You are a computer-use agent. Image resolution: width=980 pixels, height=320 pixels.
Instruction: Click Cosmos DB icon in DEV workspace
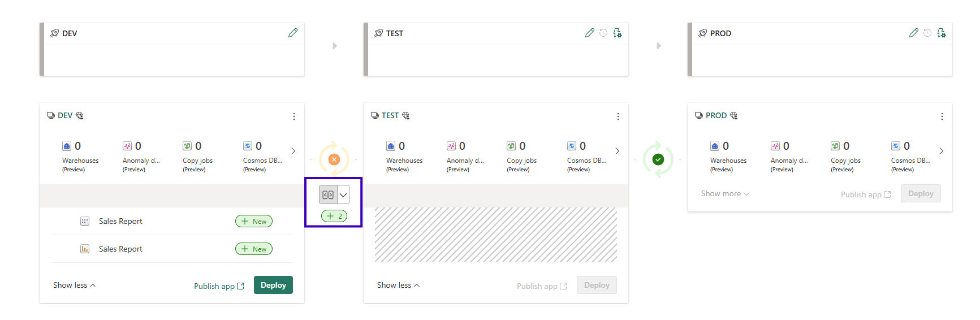click(248, 146)
